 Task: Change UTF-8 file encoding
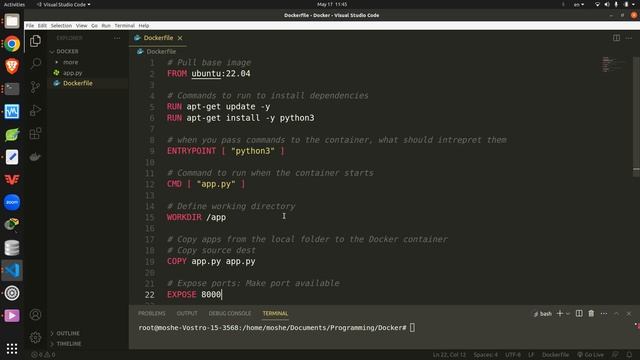[513, 355]
